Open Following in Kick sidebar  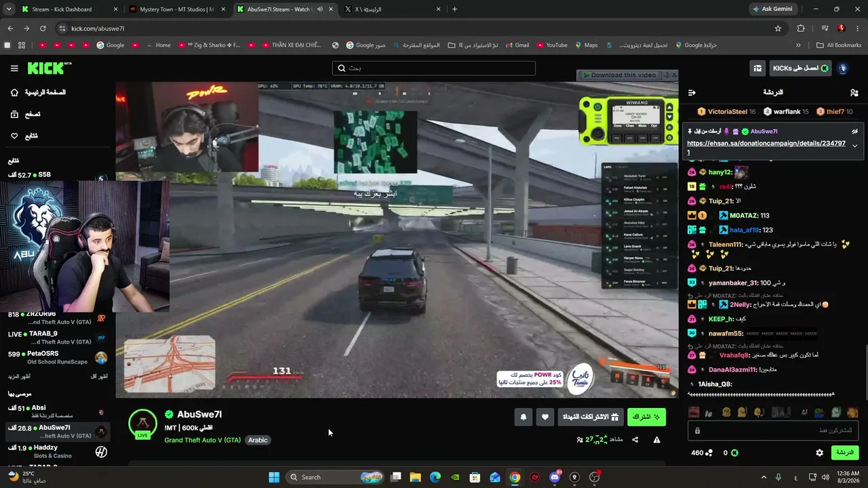pos(24,136)
